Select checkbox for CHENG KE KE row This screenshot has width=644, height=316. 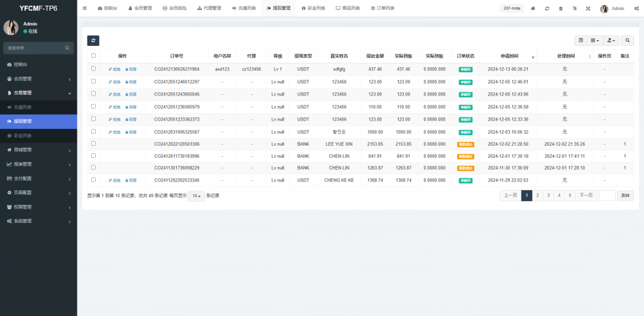click(94, 180)
